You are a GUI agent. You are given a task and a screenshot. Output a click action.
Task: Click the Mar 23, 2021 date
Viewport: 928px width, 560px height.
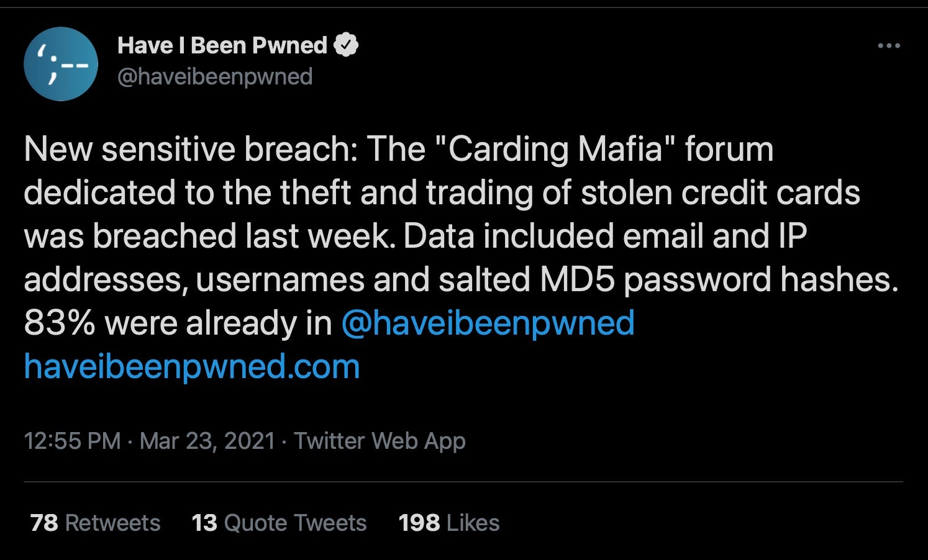coord(207,441)
